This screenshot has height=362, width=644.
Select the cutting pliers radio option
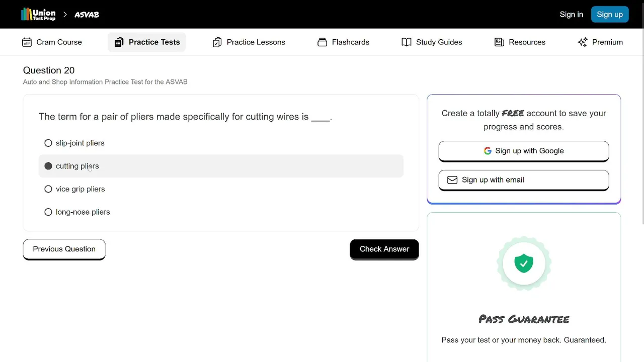48,166
